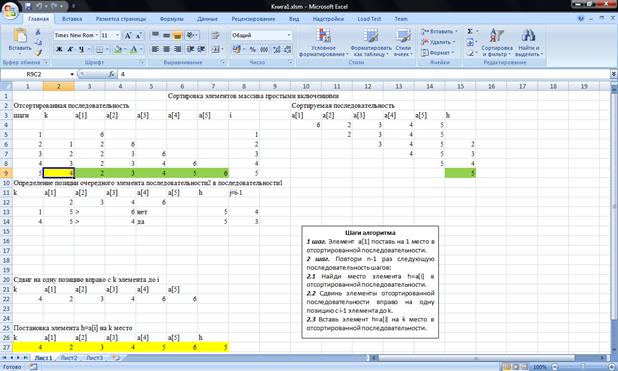Open the Шрифт group dialog launcher
This screenshot has width=618, height=371.
pyautogui.click(x=141, y=62)
